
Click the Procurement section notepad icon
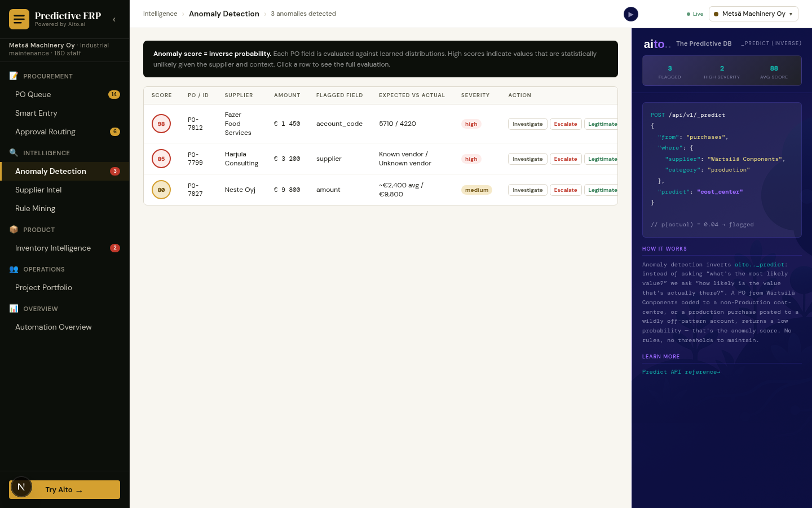tap(14, 76)
